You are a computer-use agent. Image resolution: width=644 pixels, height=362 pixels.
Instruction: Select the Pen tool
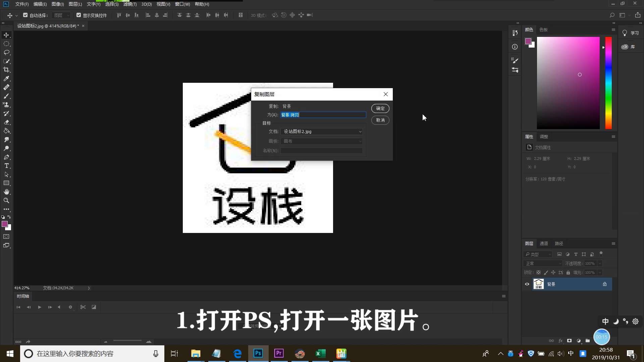tap(6, 157)
